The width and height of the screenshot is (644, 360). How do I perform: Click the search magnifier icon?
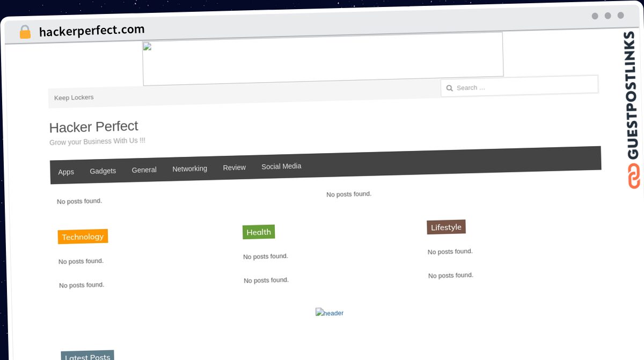tap(450, 88)
